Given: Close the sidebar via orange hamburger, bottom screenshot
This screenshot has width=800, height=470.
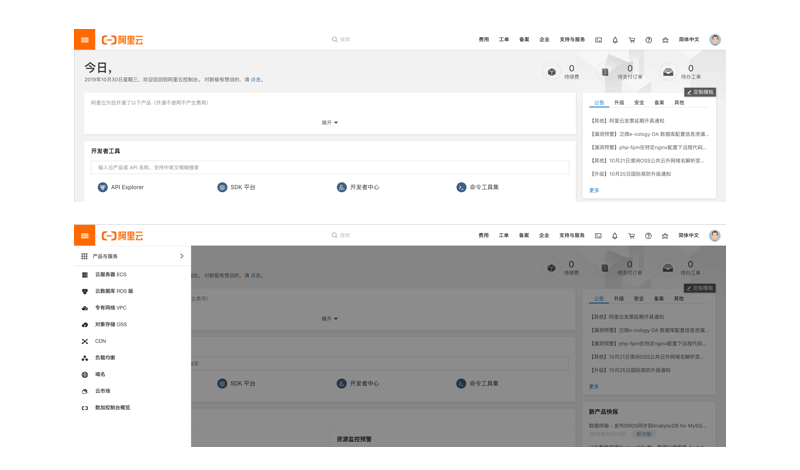Looking at the screenshot, I should point(85,235).
